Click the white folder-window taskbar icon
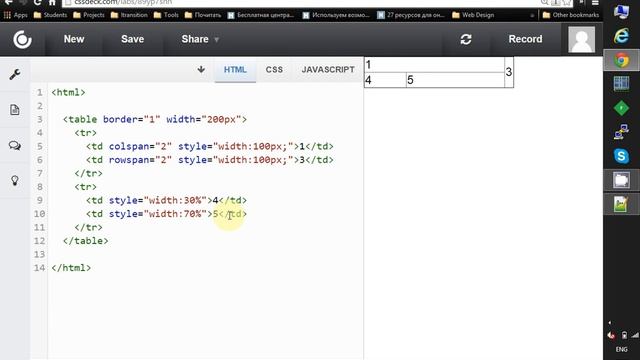The image size is (640, 360). click(621, 180)
